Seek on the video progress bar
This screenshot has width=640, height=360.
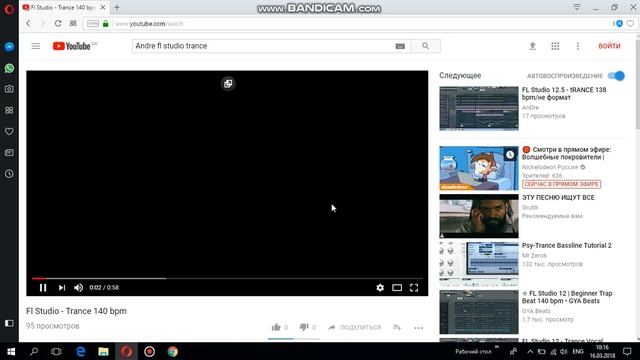coord(227,278)
